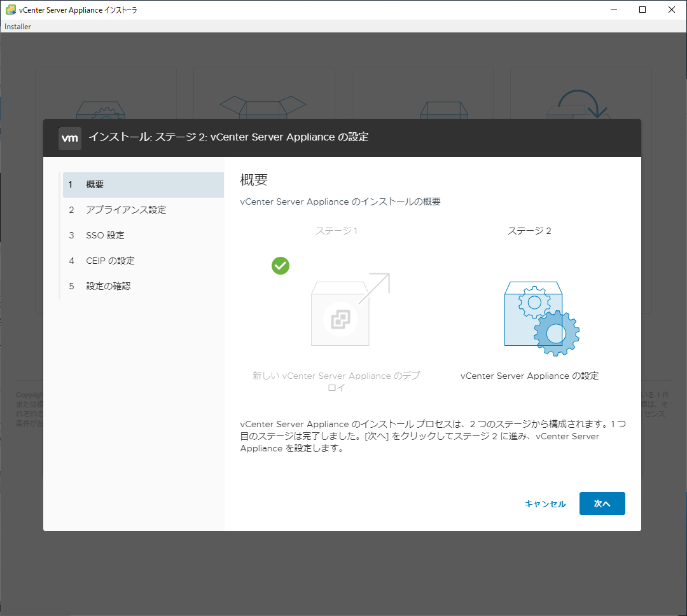
Task: Maximize the installer window
Action: click(642, 10)
